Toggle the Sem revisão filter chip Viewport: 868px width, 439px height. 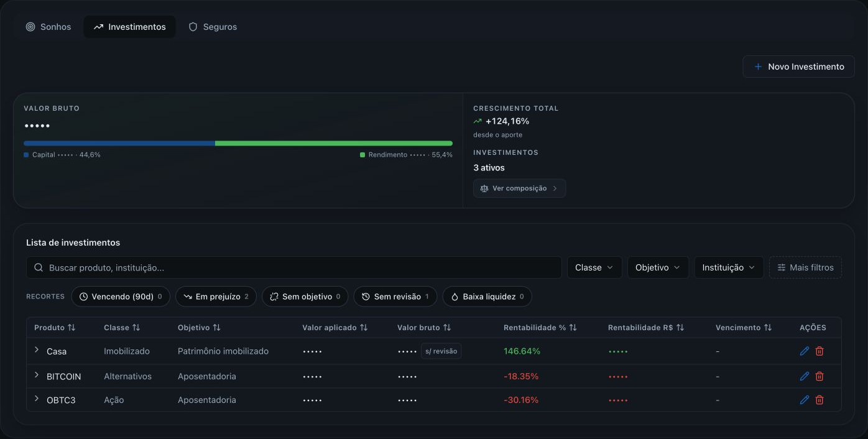click(x=395, y=297)
